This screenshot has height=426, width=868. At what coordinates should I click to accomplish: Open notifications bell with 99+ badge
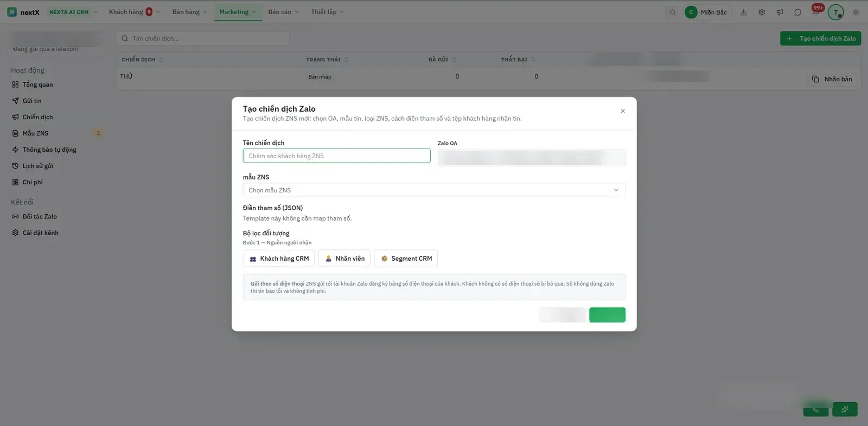[x=816, y=11]
